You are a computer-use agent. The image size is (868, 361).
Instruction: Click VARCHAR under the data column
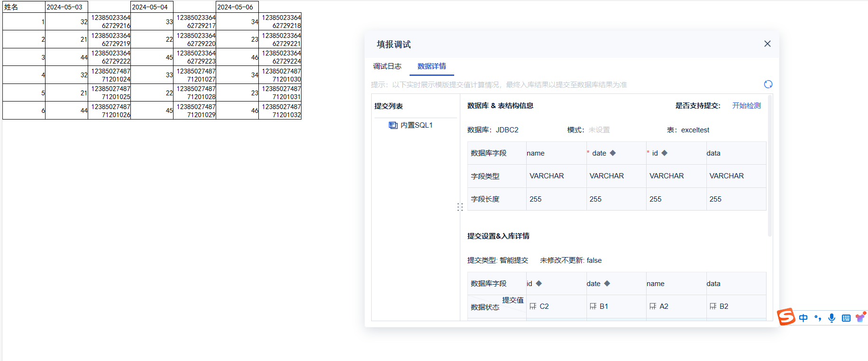pos(726,176)
